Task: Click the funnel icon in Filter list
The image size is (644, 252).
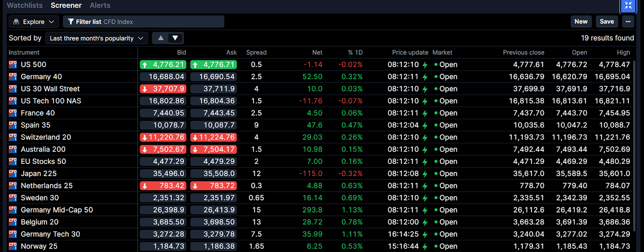Action: [71, 22]
